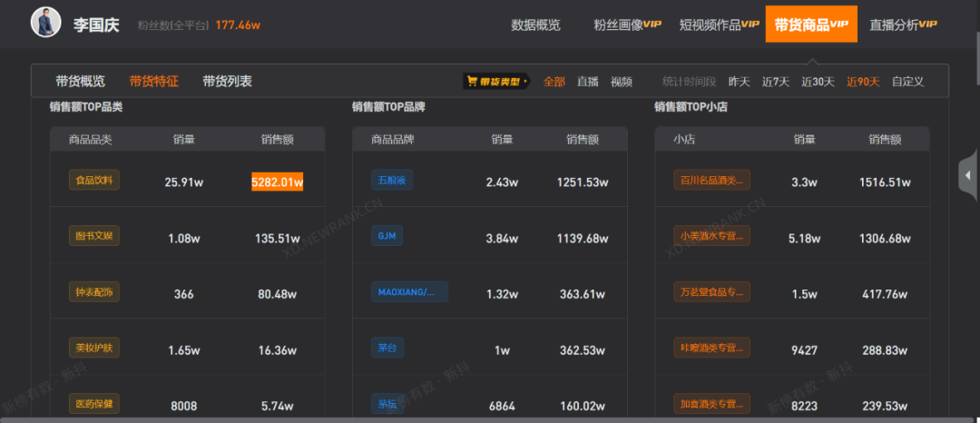
Task: Click the 25.91w sales volume cell
Action: [x=183, y=182]
